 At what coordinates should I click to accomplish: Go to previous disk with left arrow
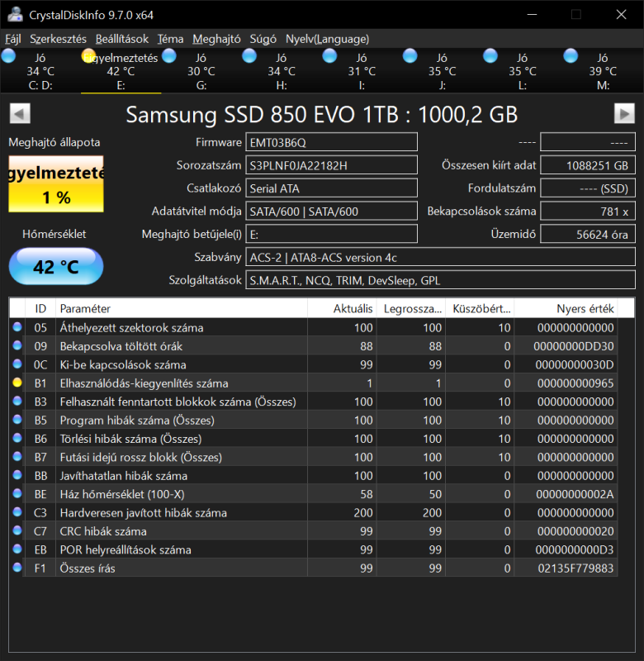[x=20, y=113]
